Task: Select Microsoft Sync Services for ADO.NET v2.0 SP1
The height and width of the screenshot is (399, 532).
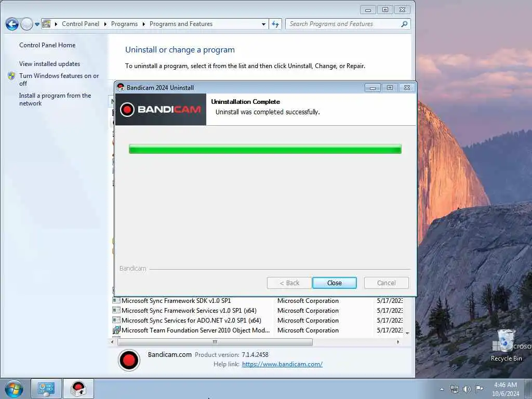Action: coord(191,320)
